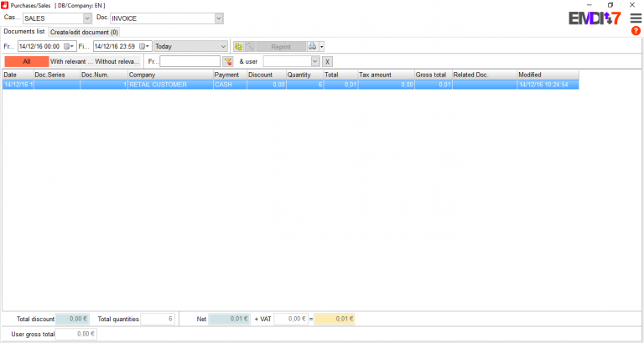Open the hamburger main menu

point(636,18)
